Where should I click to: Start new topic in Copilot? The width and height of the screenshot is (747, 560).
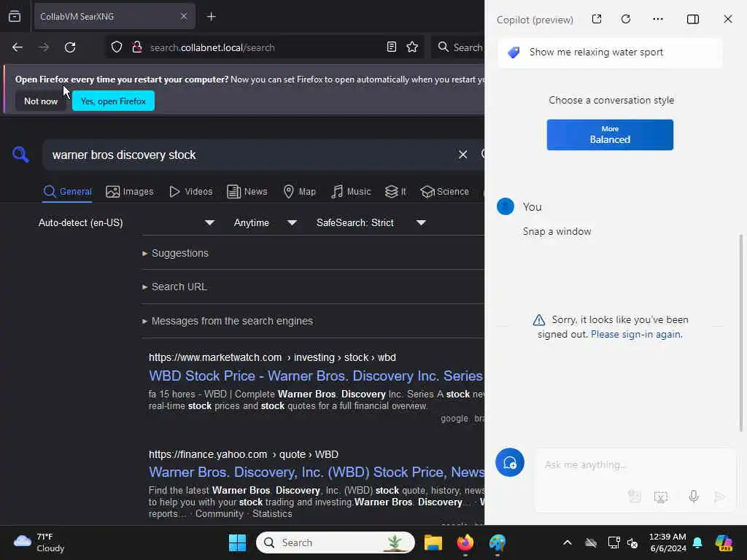tap(510, 462)
